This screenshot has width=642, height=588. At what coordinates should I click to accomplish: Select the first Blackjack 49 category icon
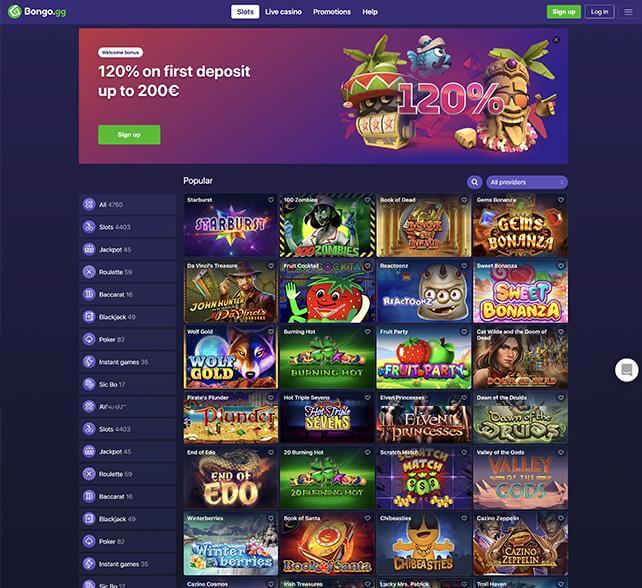click(89, 317)
